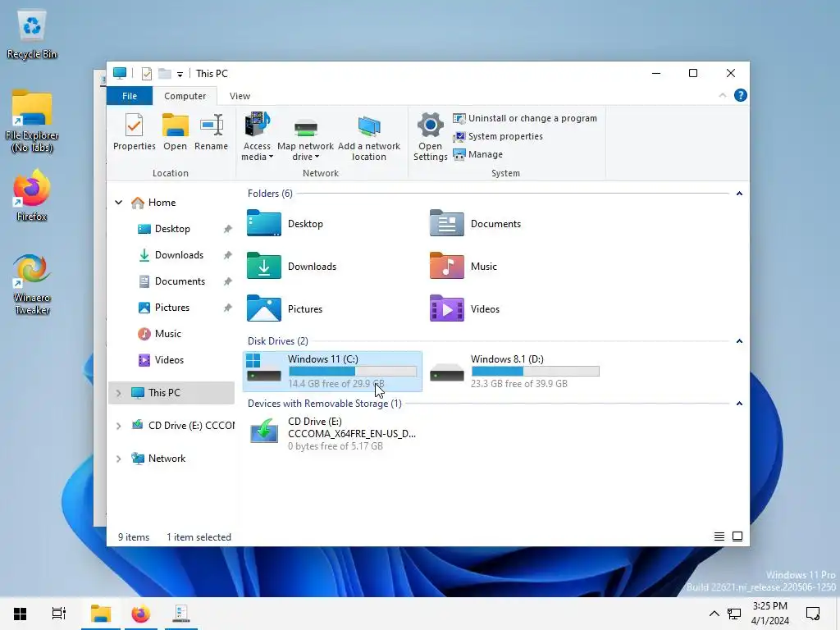Switch to the File tab
The image size is (840, 630).
pos(130,96)
